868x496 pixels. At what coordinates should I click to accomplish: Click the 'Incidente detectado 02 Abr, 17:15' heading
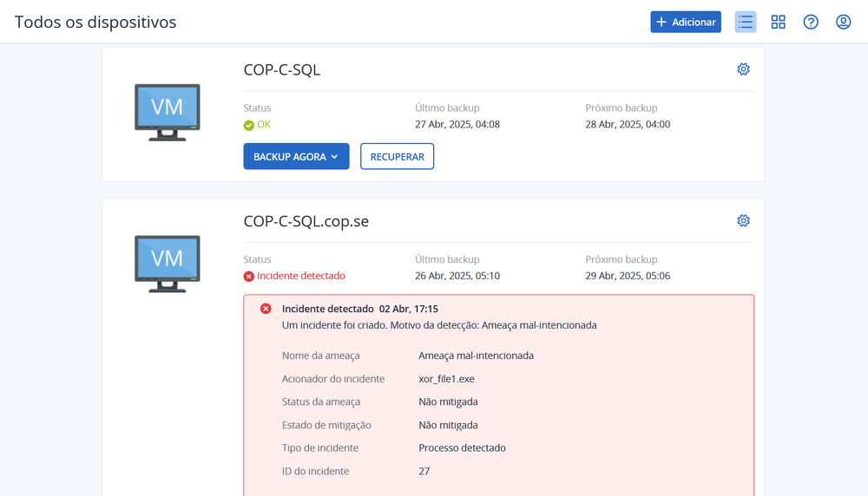point(360,309)
